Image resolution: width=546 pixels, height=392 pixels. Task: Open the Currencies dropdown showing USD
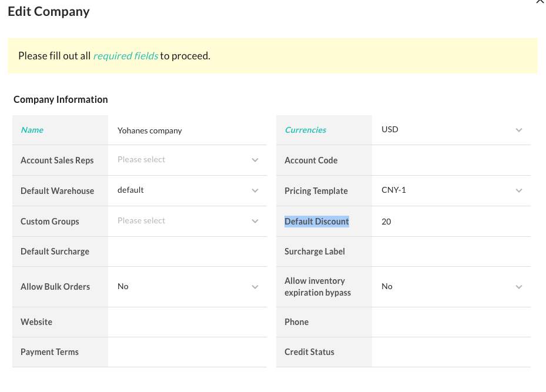click(x=451, y=130)
